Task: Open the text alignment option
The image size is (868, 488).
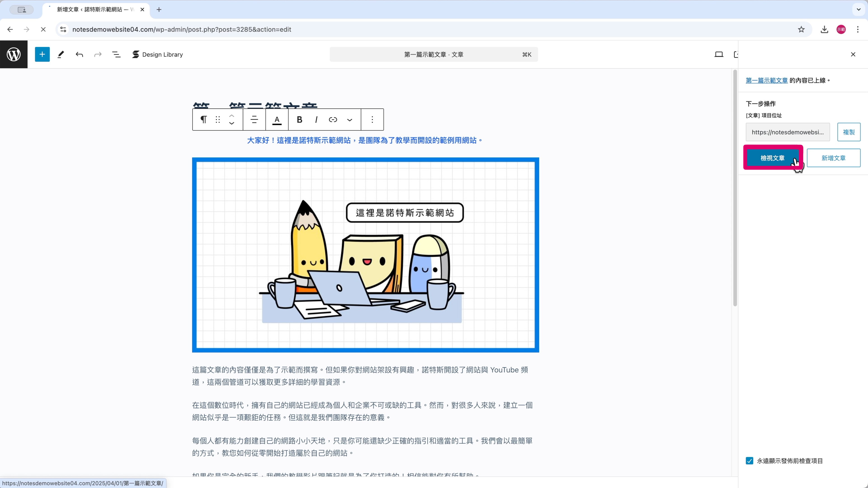Action: (254, 120)
